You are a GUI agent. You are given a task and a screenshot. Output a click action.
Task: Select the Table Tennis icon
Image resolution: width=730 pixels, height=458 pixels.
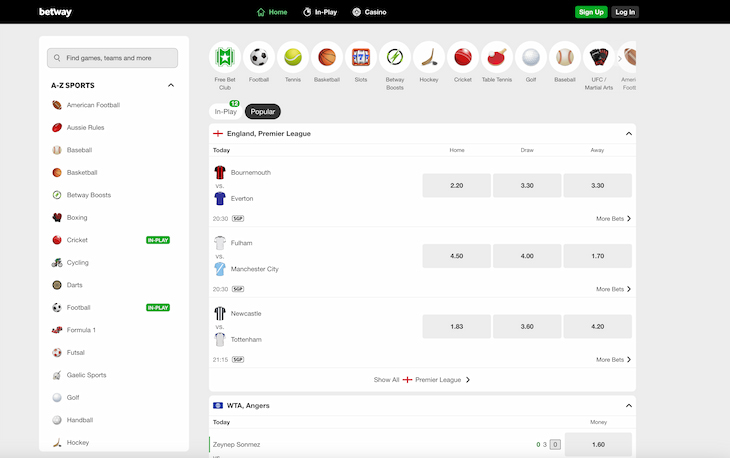coord(497,57)
